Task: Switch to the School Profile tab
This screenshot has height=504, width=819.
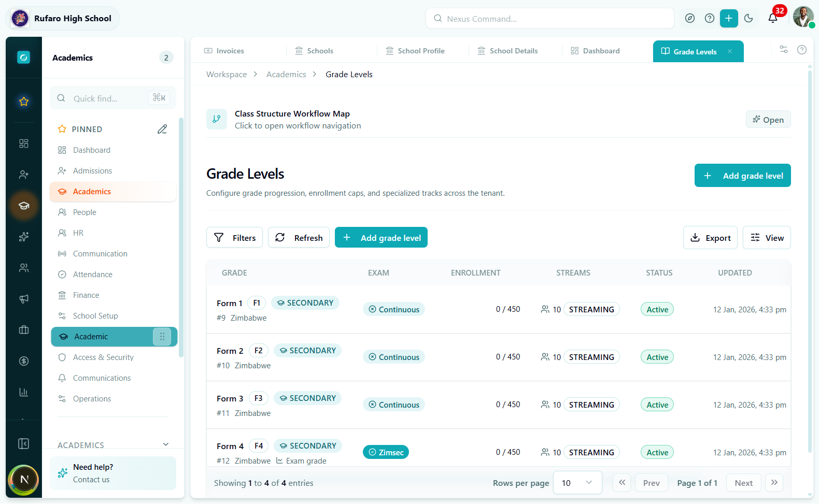Action: tap(415, 51)
